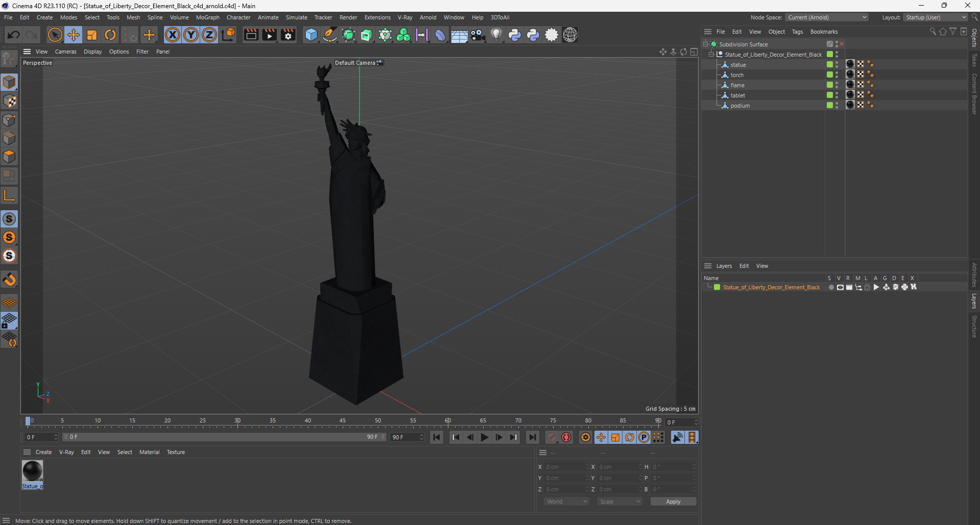Image resolution: width=980 pixels, height=525 pixels.
Task: Open the World coordinate system dropdown
Action: [567, 502]
